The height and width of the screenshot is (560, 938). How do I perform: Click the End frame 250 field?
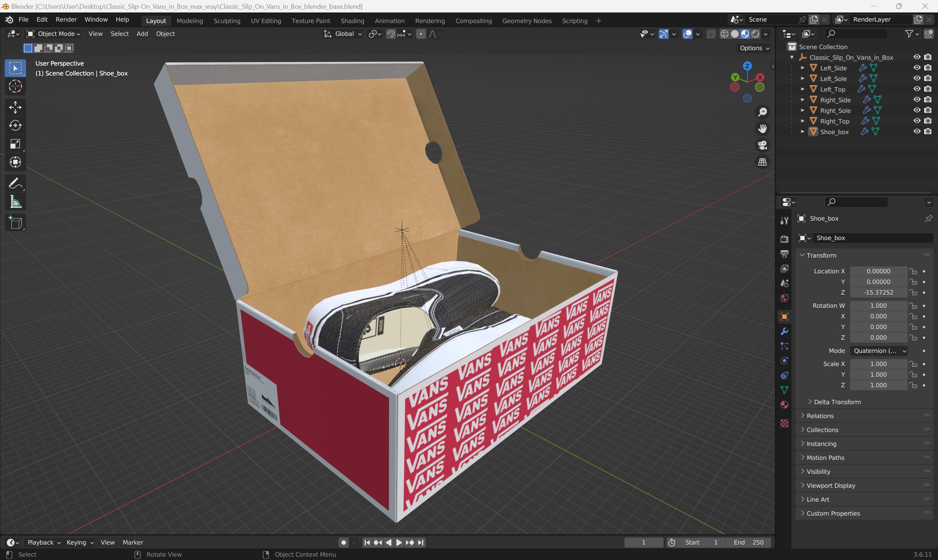pos(748,543)
